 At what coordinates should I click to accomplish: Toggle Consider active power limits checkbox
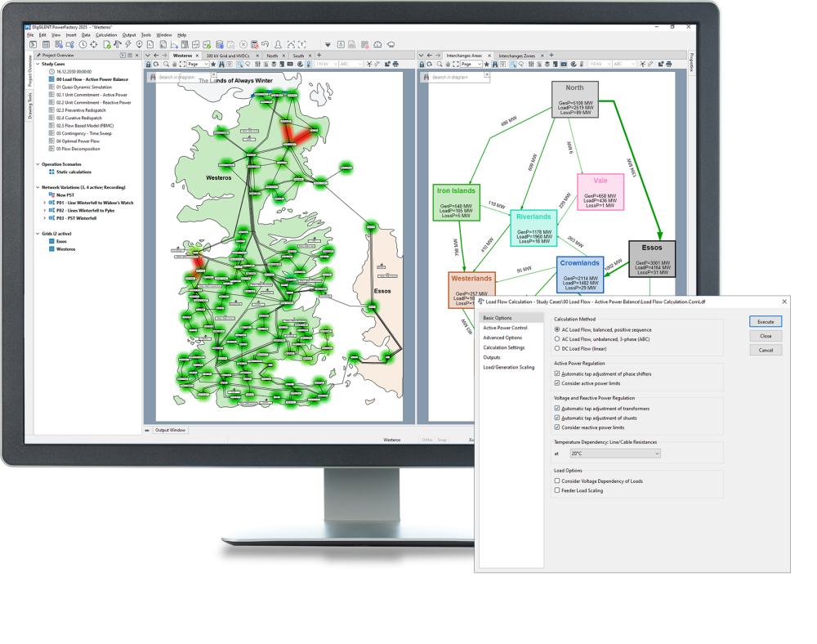557,383
